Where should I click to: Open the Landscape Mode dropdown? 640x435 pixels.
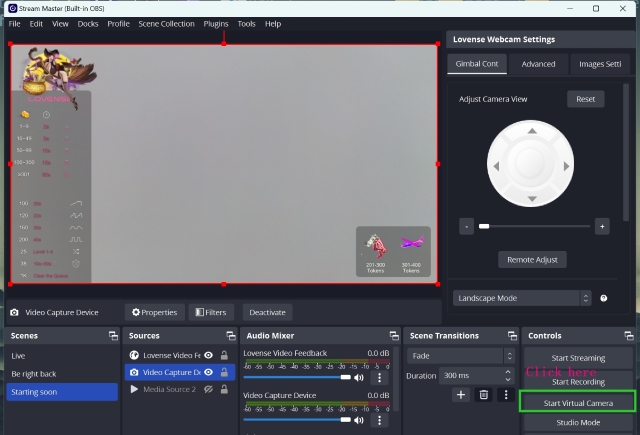[520, 298]
